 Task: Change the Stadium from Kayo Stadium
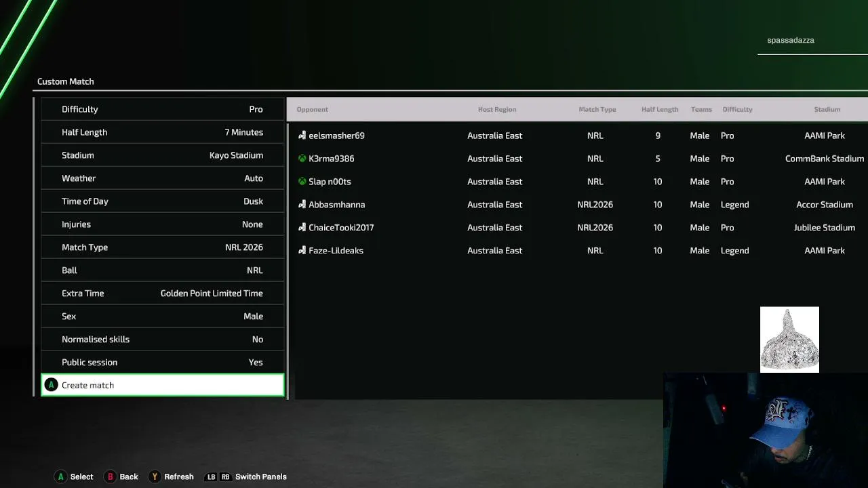(x=163, y=155)
